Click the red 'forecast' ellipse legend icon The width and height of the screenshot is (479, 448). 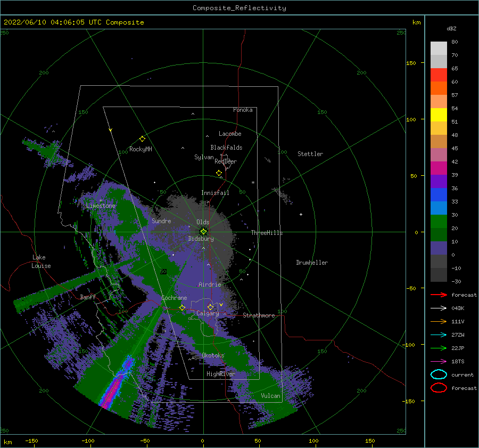point(439,388)
